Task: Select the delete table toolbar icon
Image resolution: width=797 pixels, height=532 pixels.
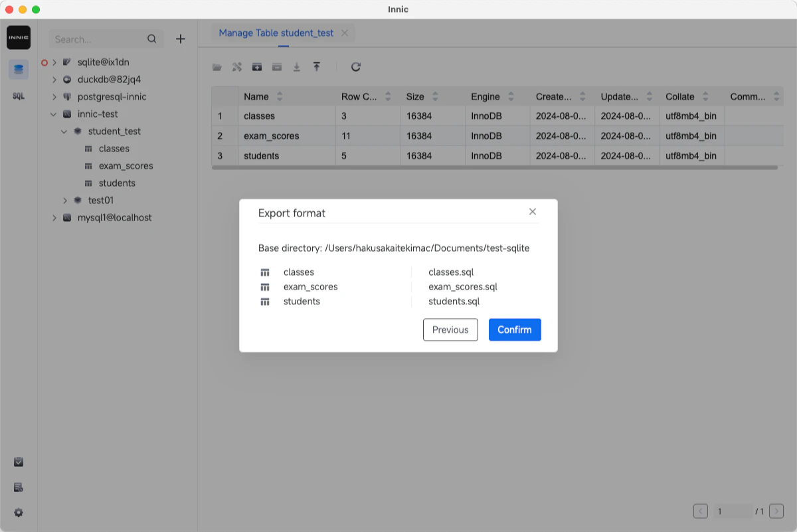Action: [277, 66]
